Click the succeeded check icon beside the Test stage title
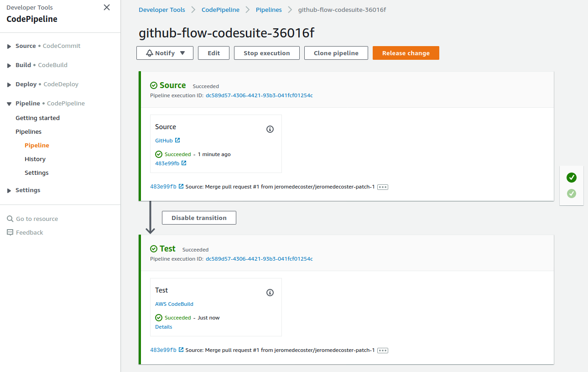The image size is (588, 372). 154,249
